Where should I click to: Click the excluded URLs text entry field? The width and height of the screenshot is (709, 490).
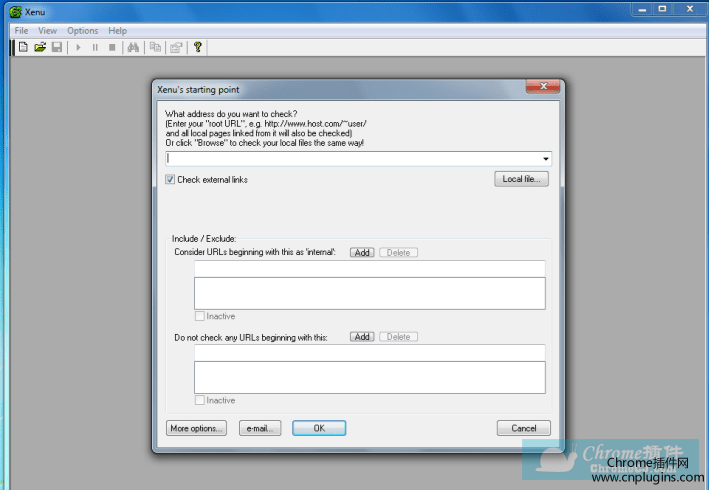click(x=370, y=353)
